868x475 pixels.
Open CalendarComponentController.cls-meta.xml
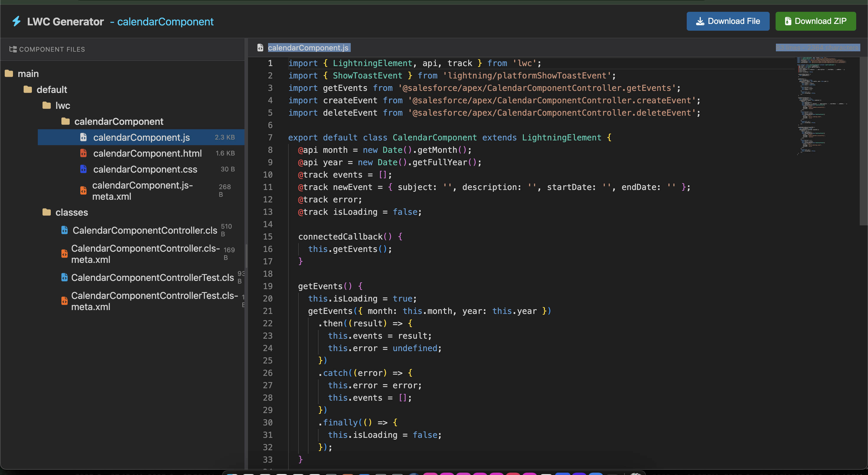[145, 254]
